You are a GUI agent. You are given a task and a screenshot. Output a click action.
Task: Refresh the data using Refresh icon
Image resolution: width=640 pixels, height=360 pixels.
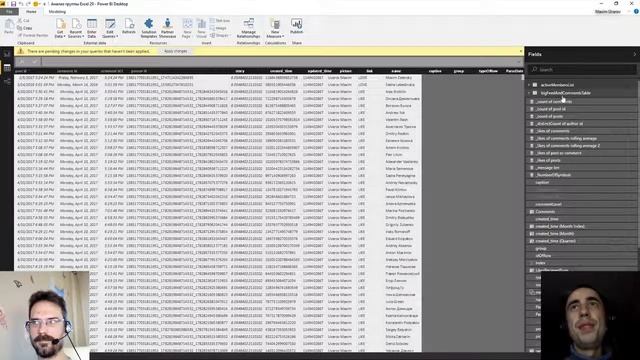pos(129,24)
